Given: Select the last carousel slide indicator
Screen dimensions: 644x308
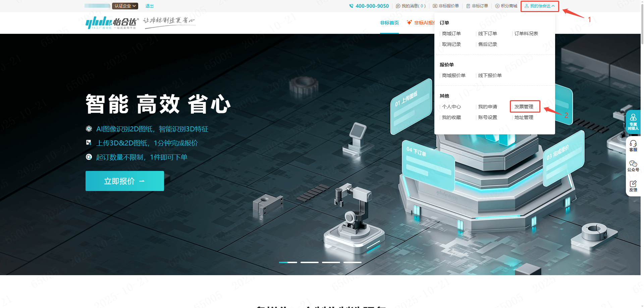Looking at the screenshot, I should (x=353, y=262).
